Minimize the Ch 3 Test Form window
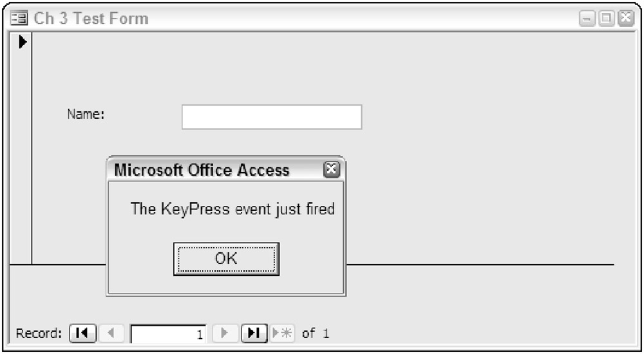 point(587,19)
